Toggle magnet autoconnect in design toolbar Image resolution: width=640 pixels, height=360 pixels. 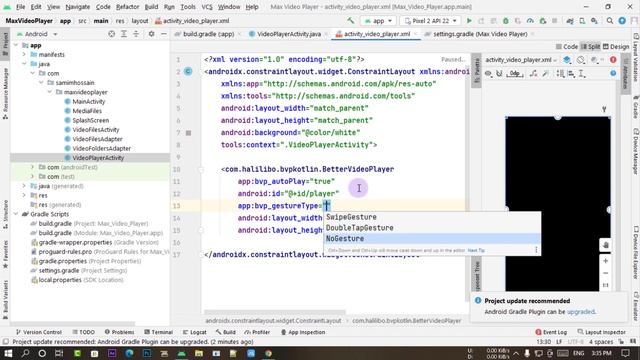coord(499,73)
